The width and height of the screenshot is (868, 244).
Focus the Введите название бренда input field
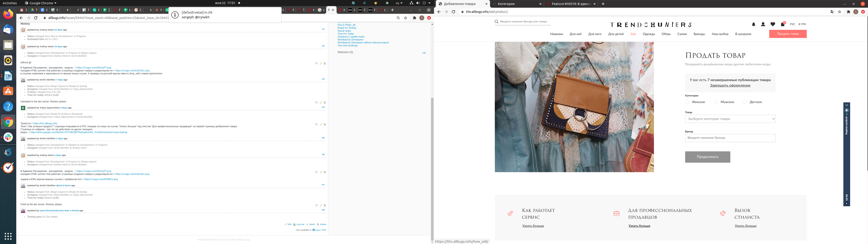730,138
